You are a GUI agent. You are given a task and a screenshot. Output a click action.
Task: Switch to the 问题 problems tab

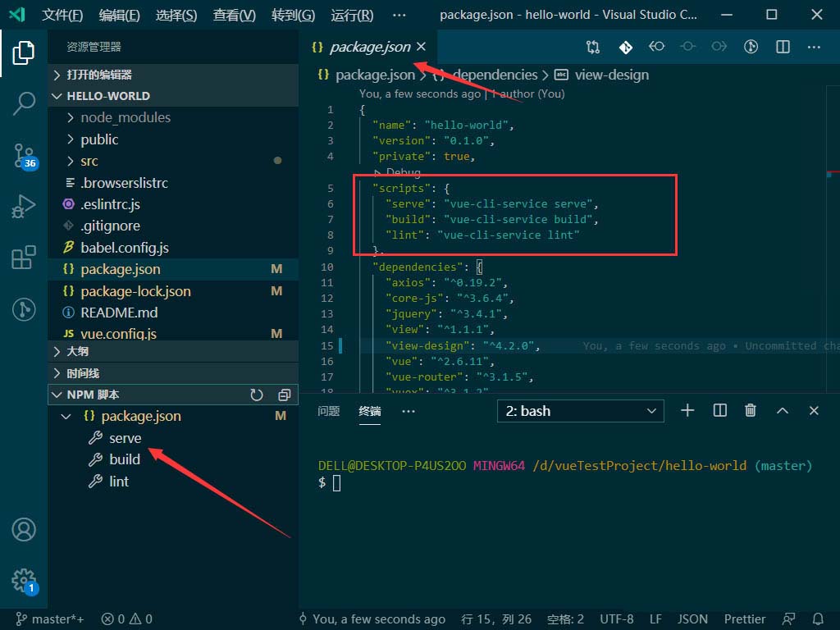tap(328, 411)
